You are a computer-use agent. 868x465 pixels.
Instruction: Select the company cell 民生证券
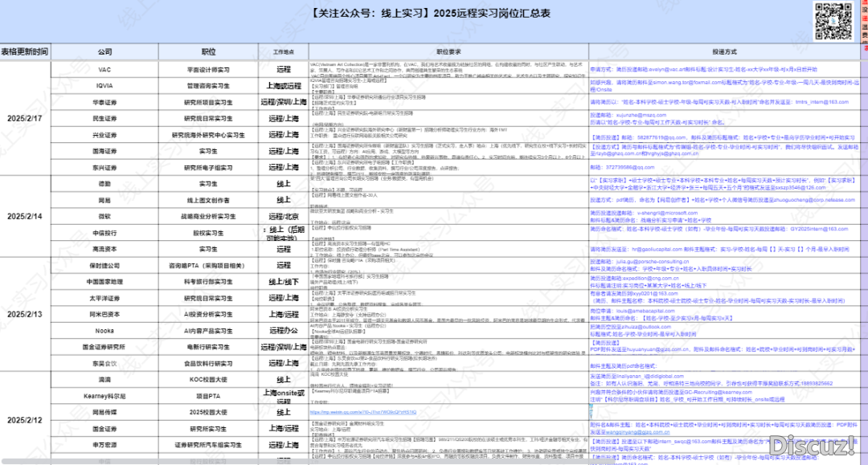pos(104,118)
